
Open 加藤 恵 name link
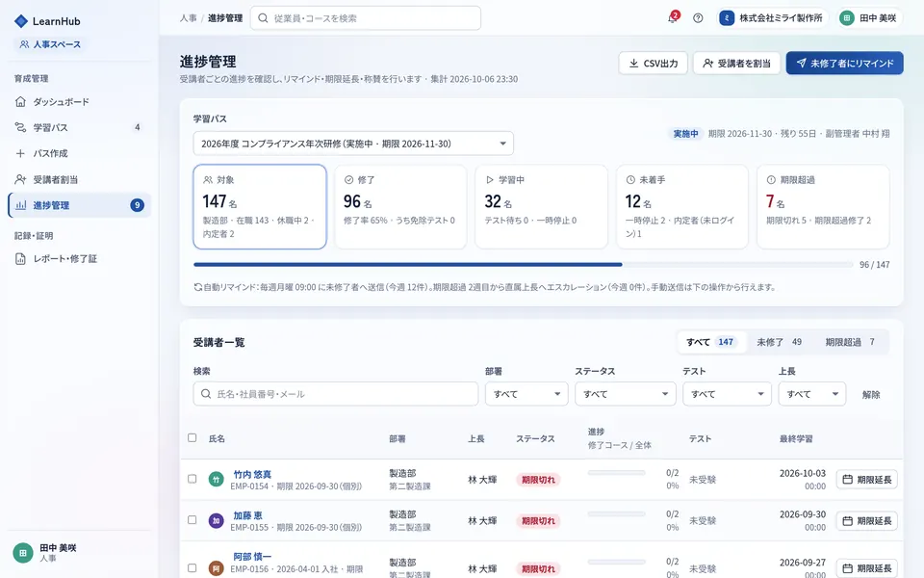[247, 515]
